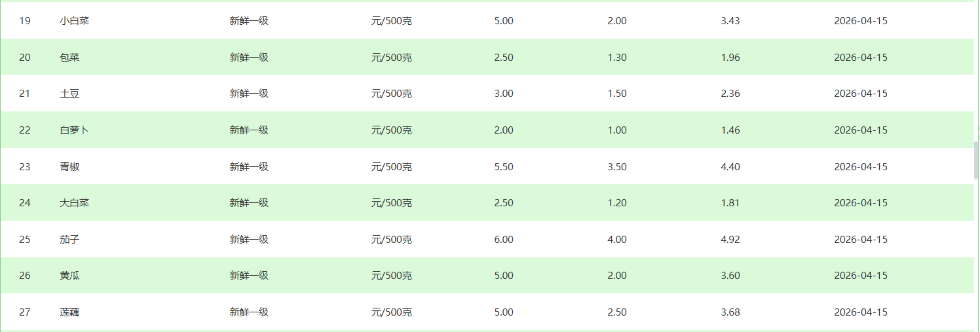Click the 3.68 average price for 莲藕
The image size is (980, 332).
click(x=730, y=312)
